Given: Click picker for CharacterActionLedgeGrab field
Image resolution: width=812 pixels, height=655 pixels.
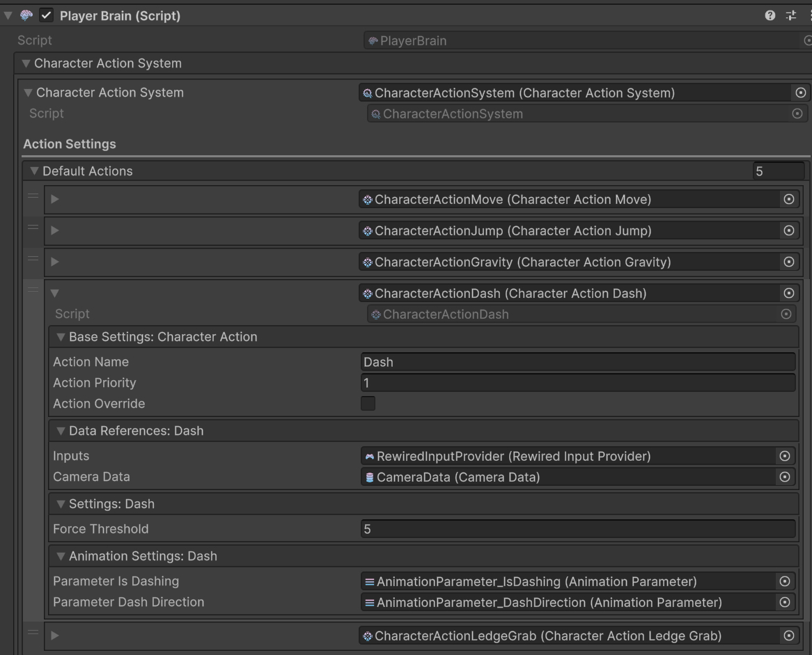Looking at the screenshot, I should [x=788, y=636].
